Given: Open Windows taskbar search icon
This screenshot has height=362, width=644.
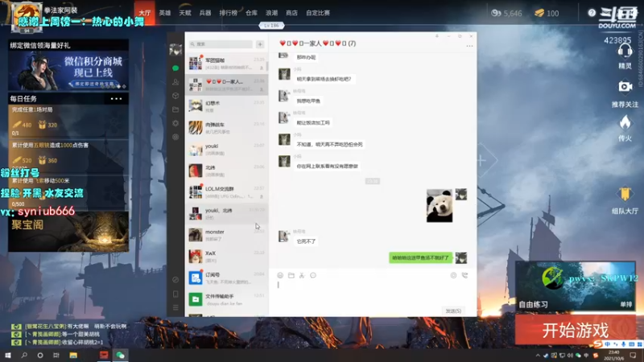Looking at the screenshot, I should tap(24, 355).
